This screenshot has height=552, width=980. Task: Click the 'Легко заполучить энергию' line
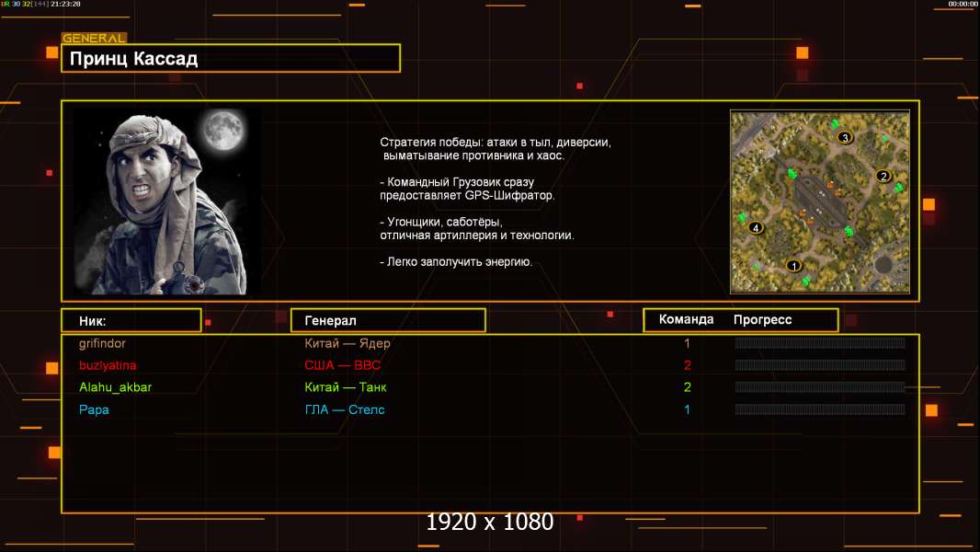point(456,262)
